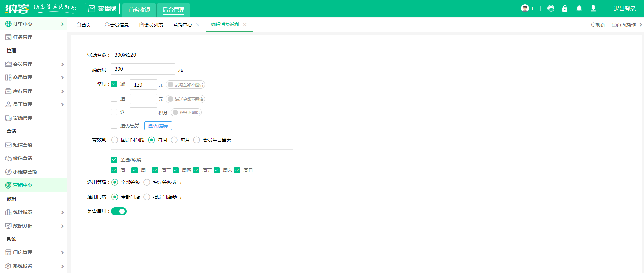Click the user avatar icon
The height and width of the screenshot is (273, 644).
click(x=525, y=8)
